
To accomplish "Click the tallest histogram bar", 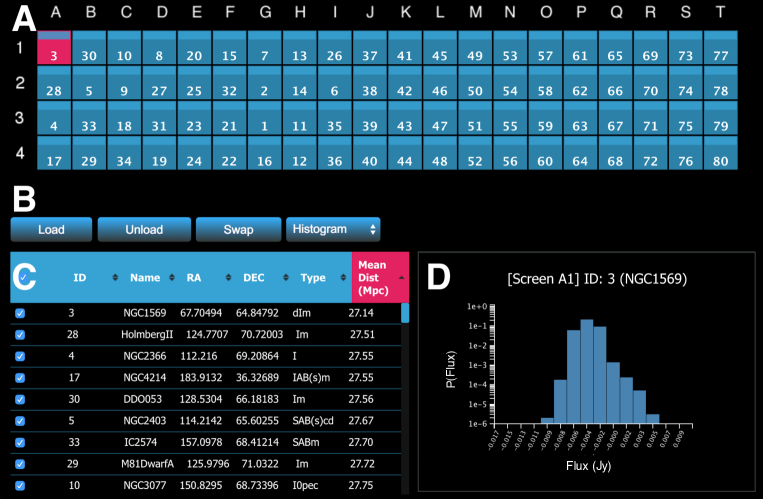I will [587, 371].
